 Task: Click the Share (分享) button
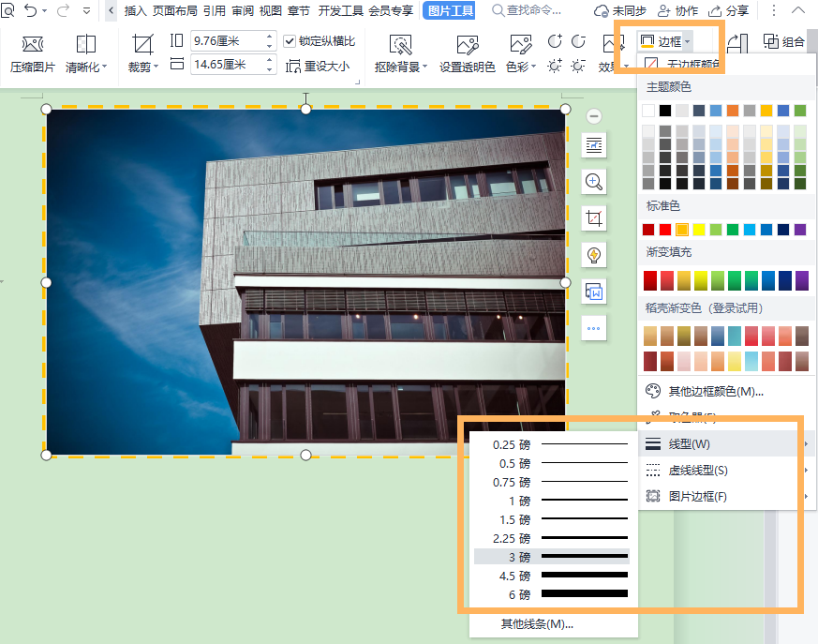(728, 10)
